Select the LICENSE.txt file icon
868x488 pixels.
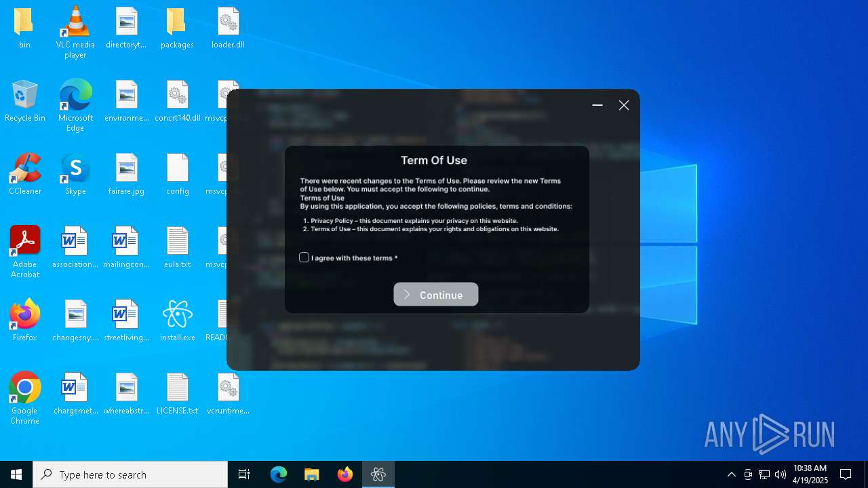click(x=177, y=394)
